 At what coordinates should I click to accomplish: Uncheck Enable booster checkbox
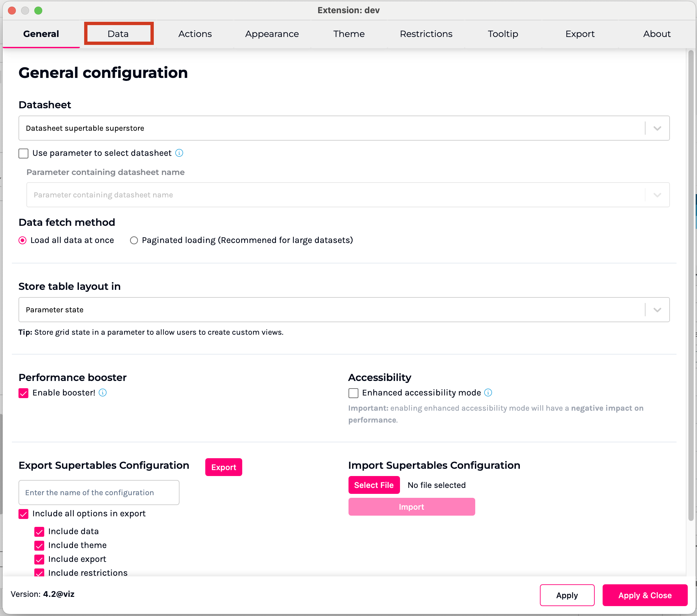coord(23,393)
